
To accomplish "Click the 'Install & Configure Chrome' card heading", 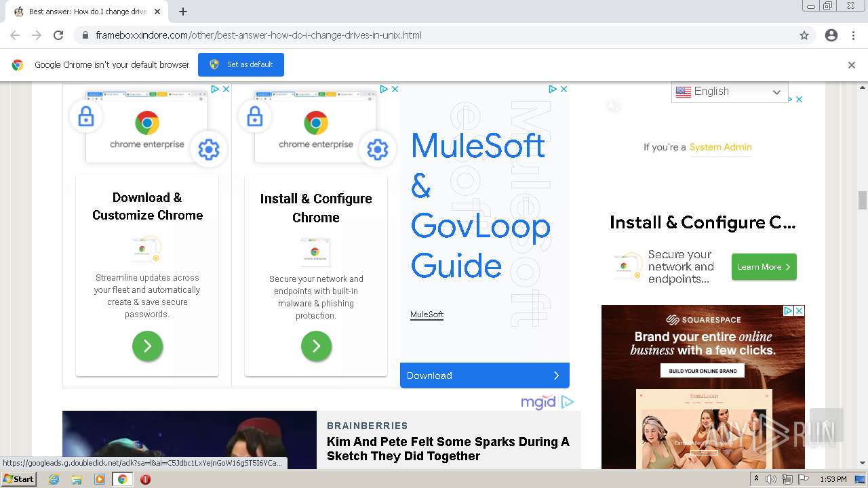I will [x=316, y=207].
